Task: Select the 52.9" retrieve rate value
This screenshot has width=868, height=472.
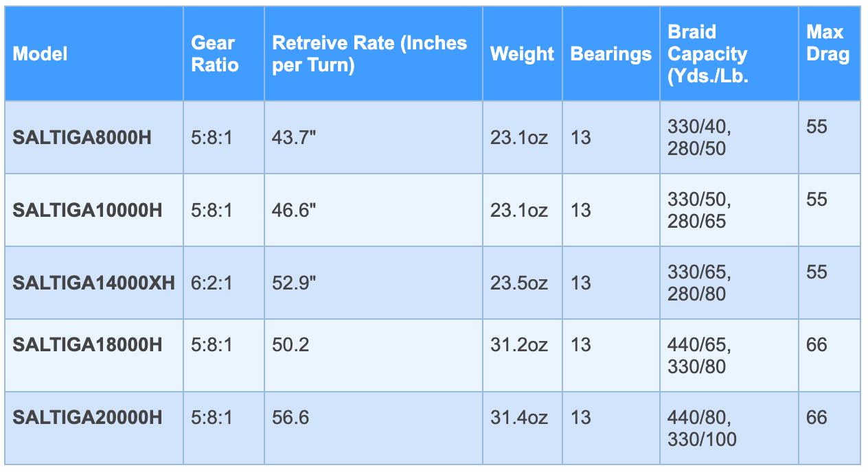Action: pos(294,283)
